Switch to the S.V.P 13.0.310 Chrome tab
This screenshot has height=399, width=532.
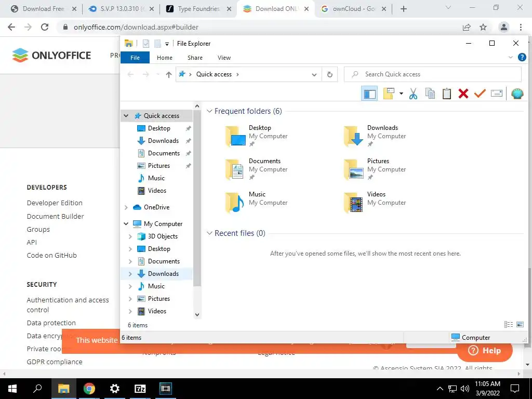121,9
